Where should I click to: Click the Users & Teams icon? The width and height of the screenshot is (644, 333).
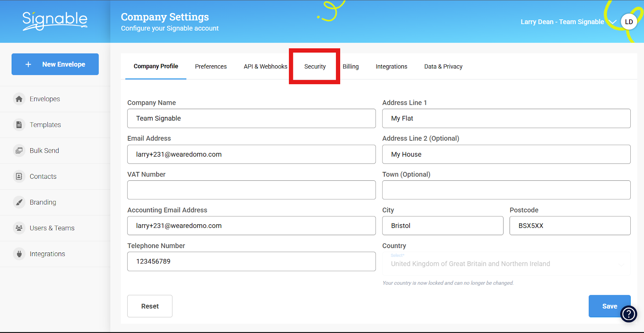click(x=19, y=228)
